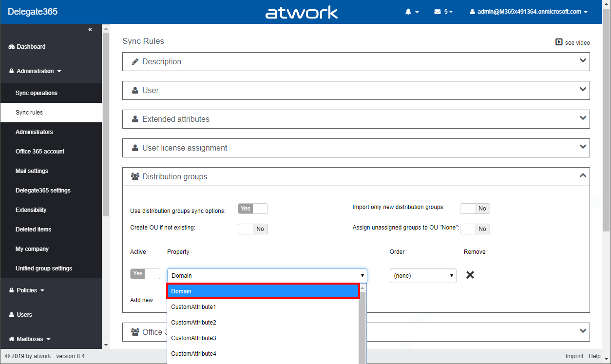Click the see video play icon
611x364 pixels.
coord(559,42)
